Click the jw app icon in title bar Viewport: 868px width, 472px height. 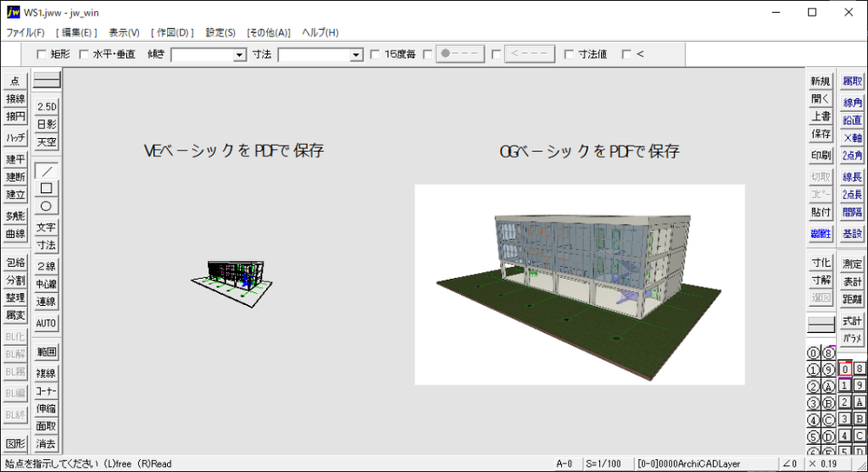coord(13,11)
